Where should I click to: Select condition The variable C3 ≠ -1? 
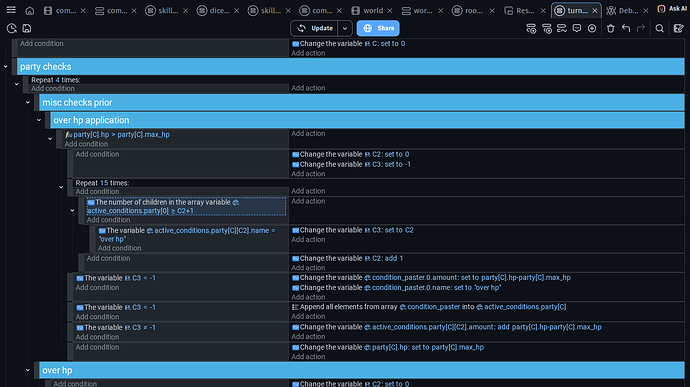(x=116, y=328)
